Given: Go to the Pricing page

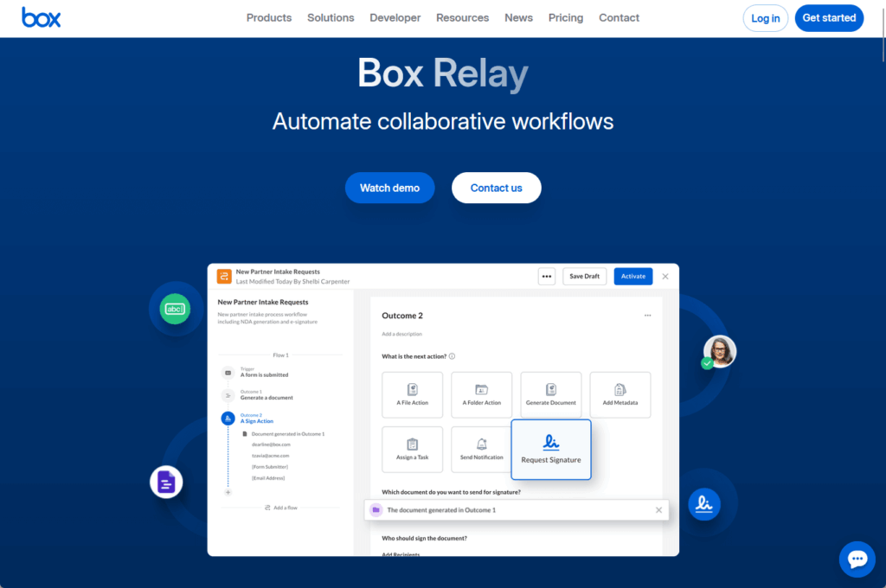Looking at the screenshot, I should [566, 18].
